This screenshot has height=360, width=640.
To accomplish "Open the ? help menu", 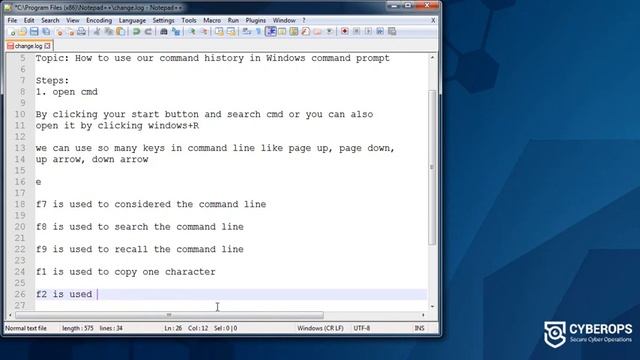I will coord(304,20).
